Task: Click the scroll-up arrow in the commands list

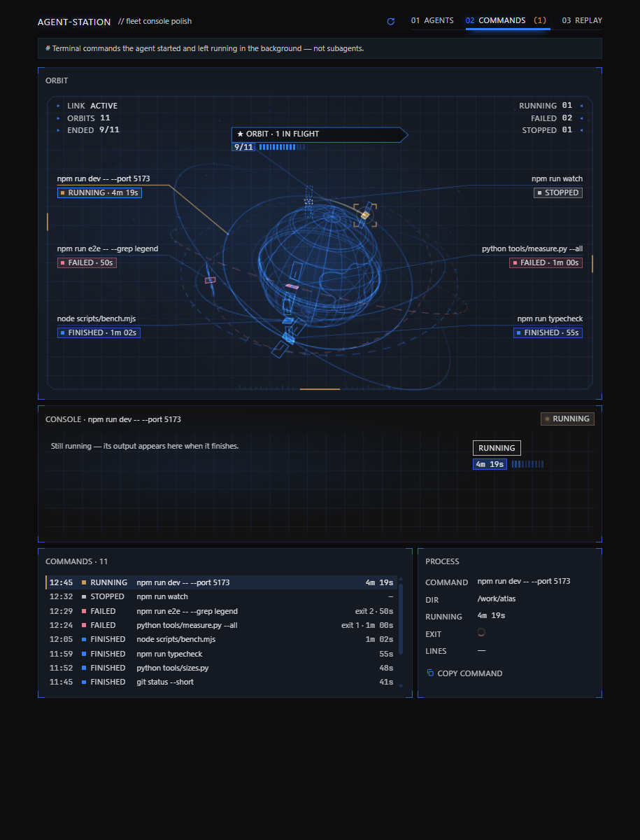Action: 401,579
